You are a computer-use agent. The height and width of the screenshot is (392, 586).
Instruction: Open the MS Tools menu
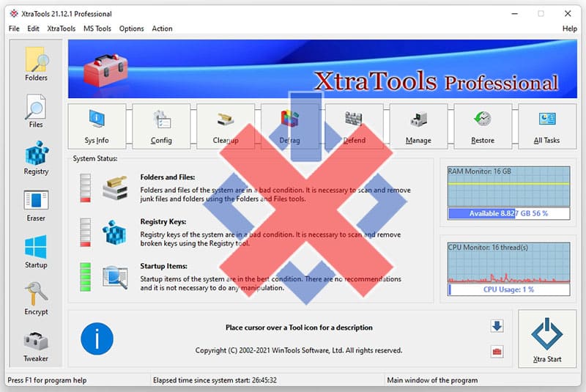coord(97,29)
